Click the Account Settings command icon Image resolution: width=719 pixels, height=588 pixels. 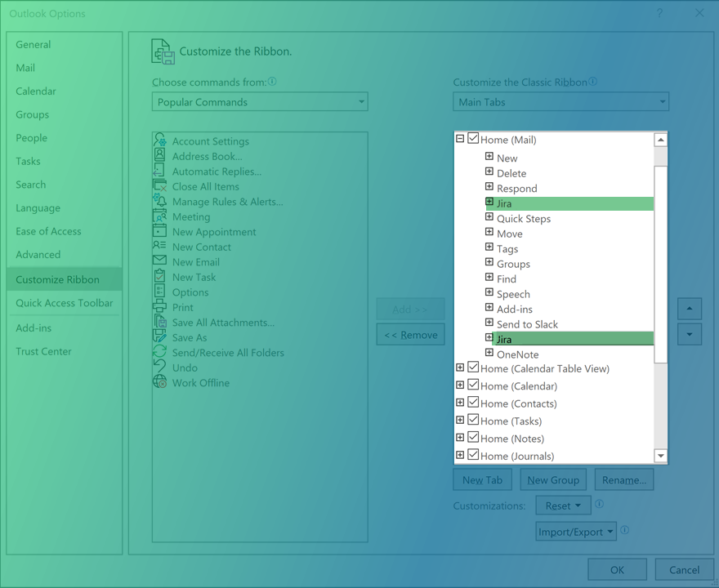click(160, 141)
